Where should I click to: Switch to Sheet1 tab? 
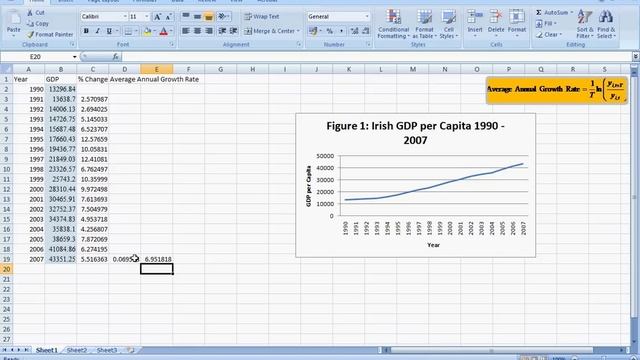click(x=47, y=350)
